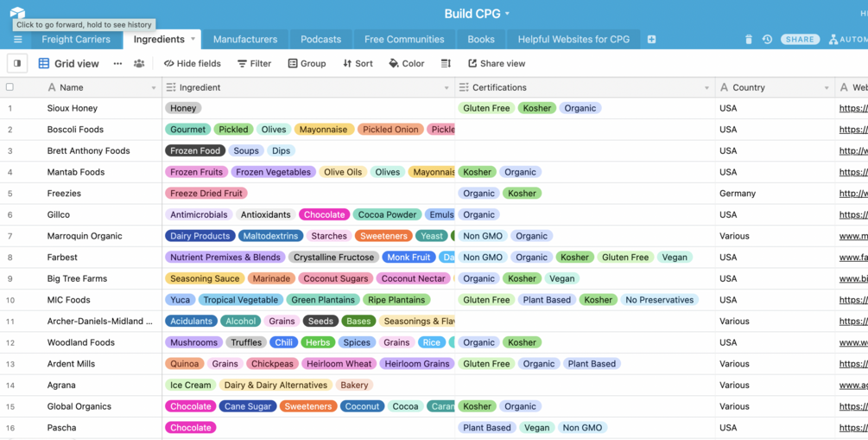Click the Share view button
Image resolution: width=868 pixels, height=440 pixels.
[497, 63]
